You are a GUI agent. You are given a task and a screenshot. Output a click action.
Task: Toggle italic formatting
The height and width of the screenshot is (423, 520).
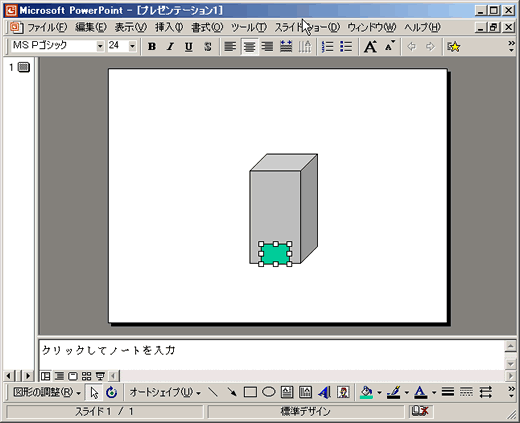click(170, 47)
